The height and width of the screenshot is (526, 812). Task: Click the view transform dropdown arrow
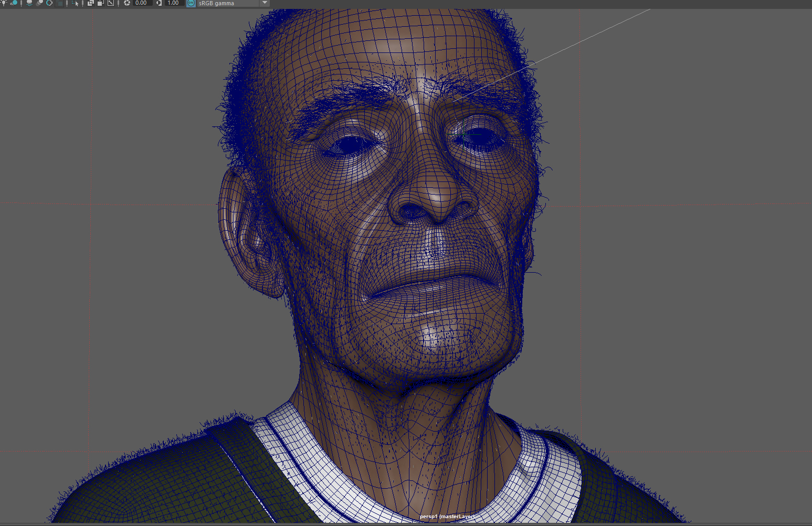pyautogui.click(x=265, y=3)
